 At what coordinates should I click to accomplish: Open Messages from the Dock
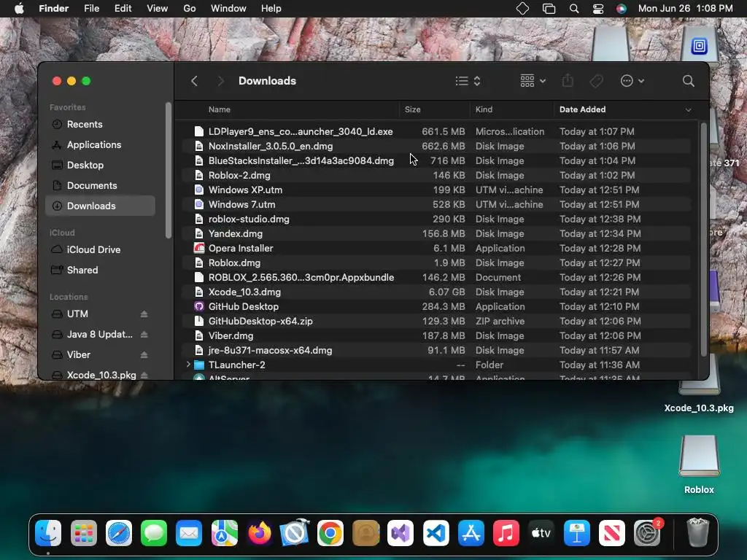(154, 533)
